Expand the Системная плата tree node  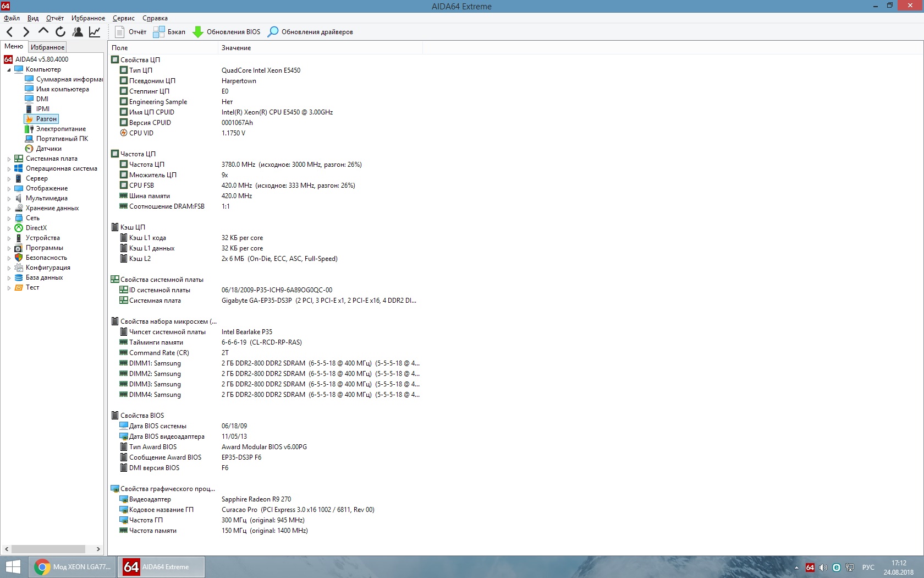point(9,159)
